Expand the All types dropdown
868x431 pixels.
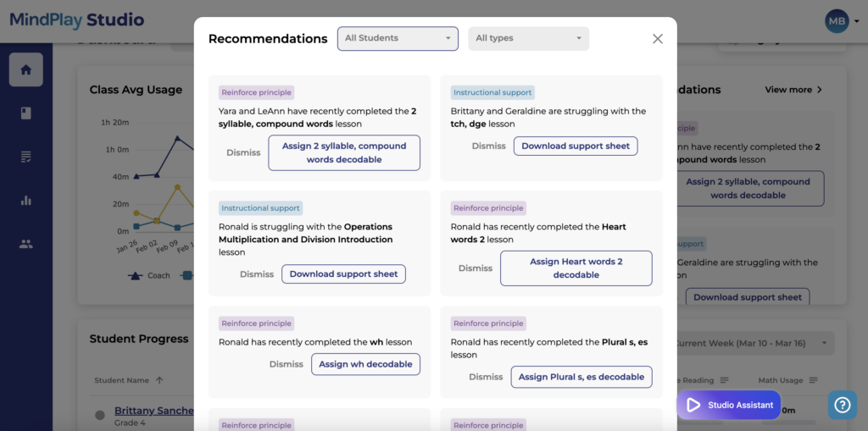click(x=529, y=39)
